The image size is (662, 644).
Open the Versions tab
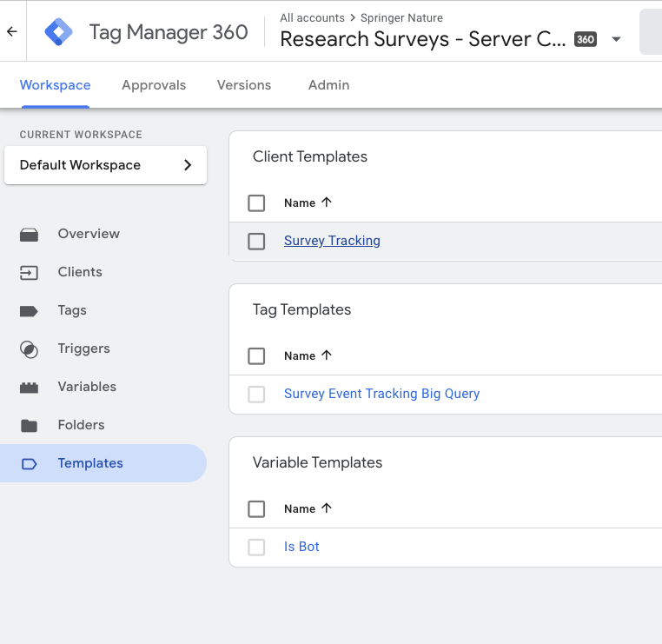(x=244, y=85)
